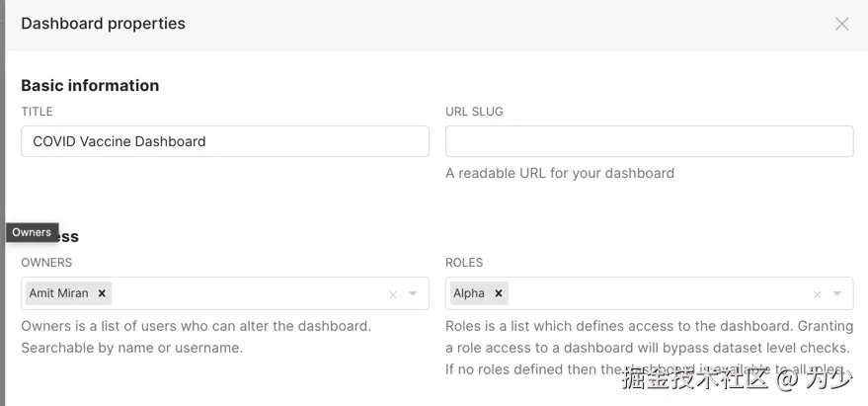Remove the Alpha role tag

[x=499, y=293]
